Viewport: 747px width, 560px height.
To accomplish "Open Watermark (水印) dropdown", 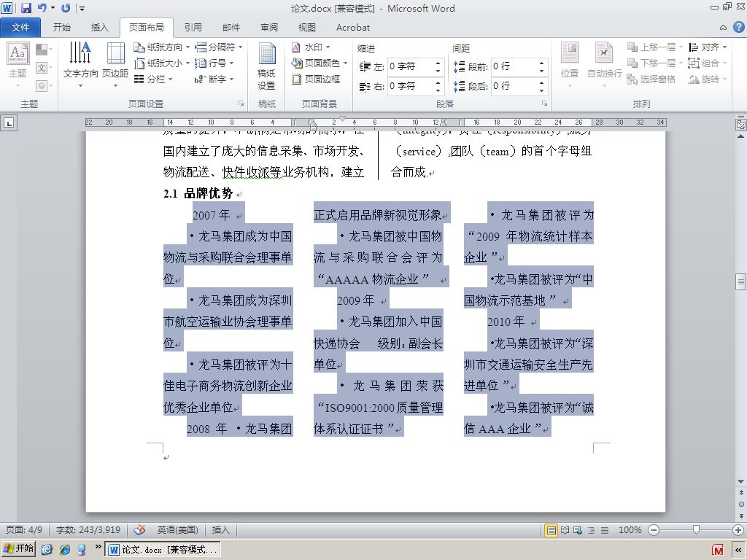I will click(x=311, y=47).
